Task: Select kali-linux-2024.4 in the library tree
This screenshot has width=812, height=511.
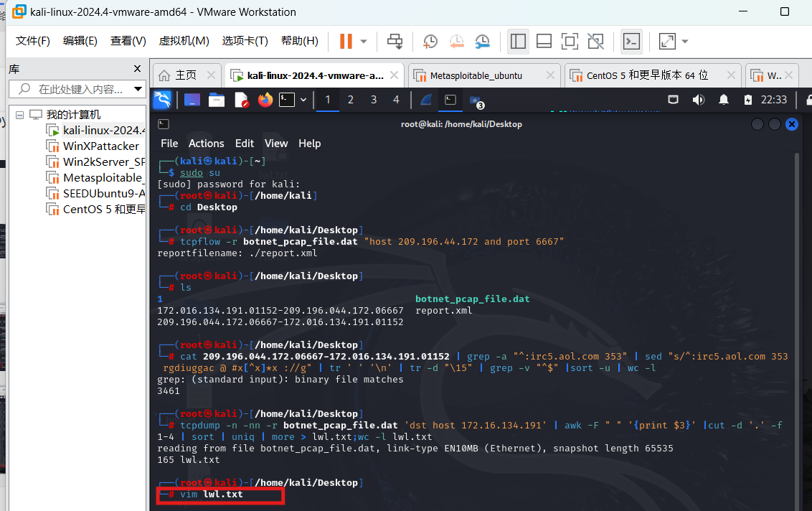Action: click(96, 130)
